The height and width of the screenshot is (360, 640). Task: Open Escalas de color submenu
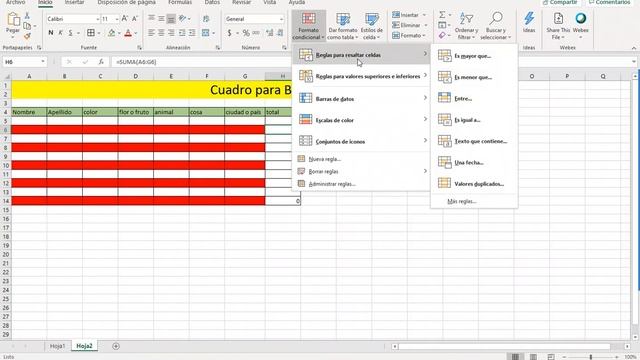tap(361, 120)
